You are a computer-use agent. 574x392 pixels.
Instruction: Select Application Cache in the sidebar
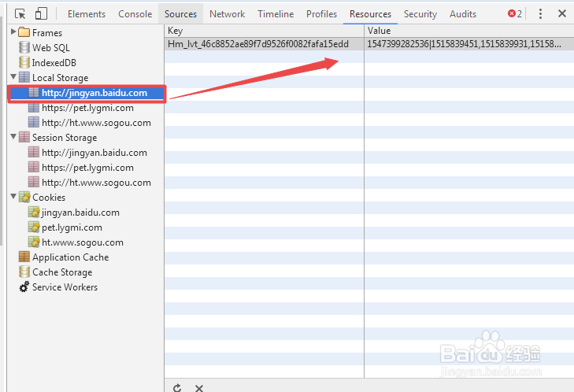coord(70,257)
